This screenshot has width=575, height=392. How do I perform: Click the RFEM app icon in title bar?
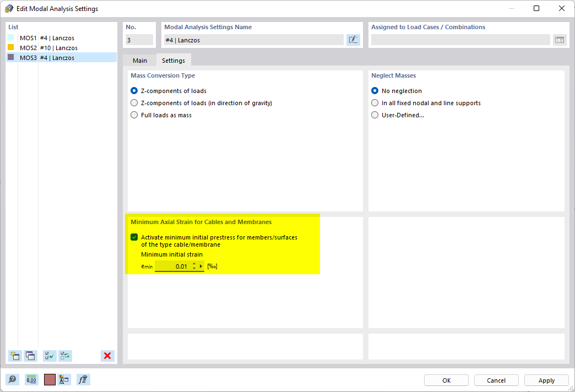tap(9, 8)
